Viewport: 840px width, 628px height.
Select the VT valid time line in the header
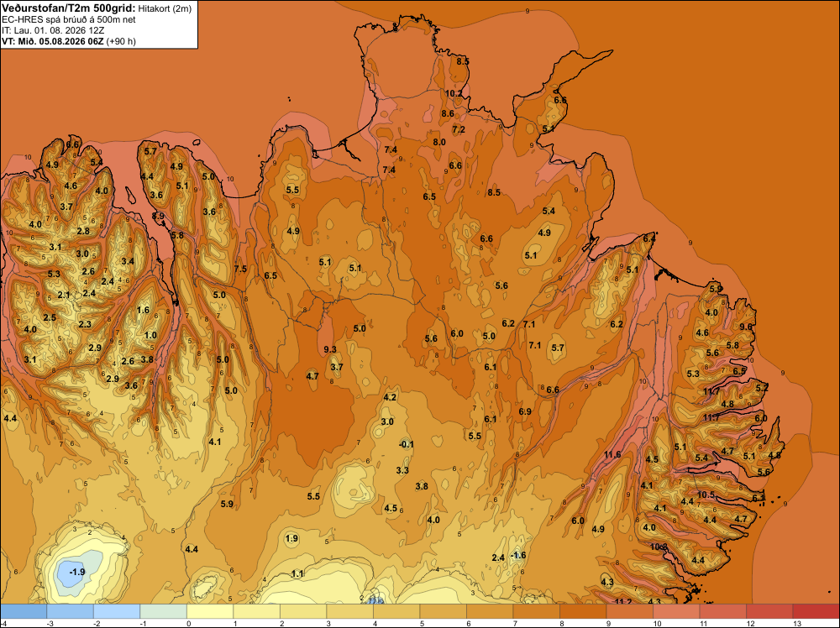tap(69, 41)
